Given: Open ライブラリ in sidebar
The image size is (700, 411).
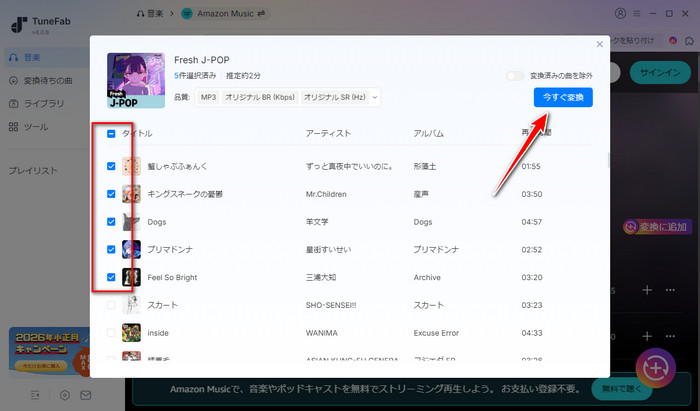Looking at the screenshot, I should 37,104.
